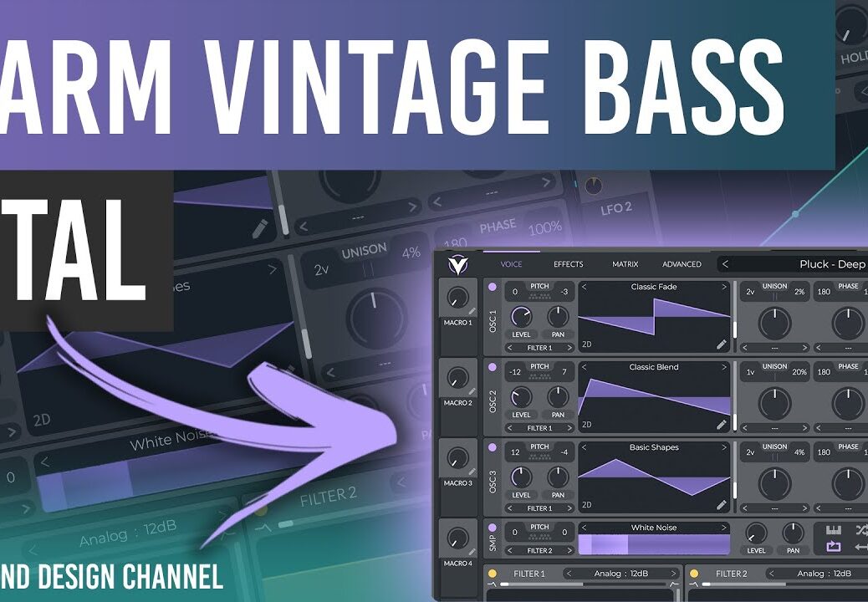Click the OSC 3 pitch transpose value 12

tap(515, 452)
